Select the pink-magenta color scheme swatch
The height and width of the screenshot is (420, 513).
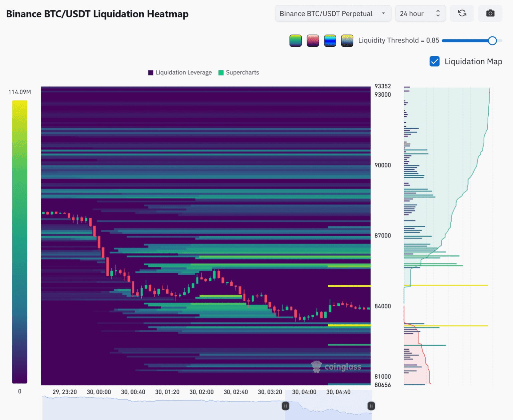point(313,41)
